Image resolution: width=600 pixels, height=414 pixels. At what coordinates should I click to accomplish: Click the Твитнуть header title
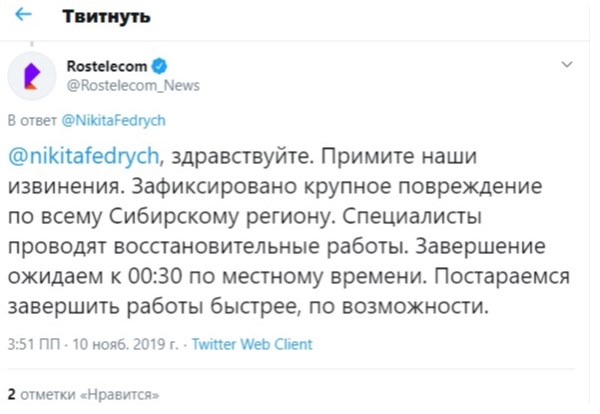point(106,16)
